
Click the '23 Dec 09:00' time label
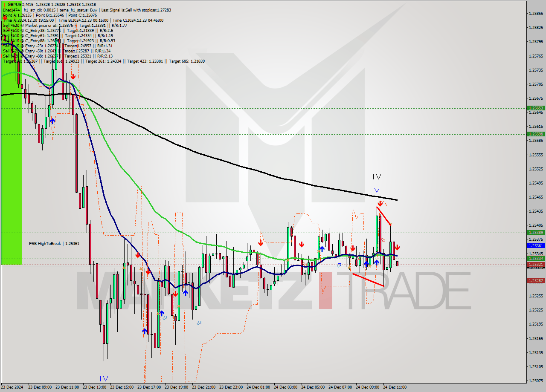pyautogui.click(x=40, y=387)
